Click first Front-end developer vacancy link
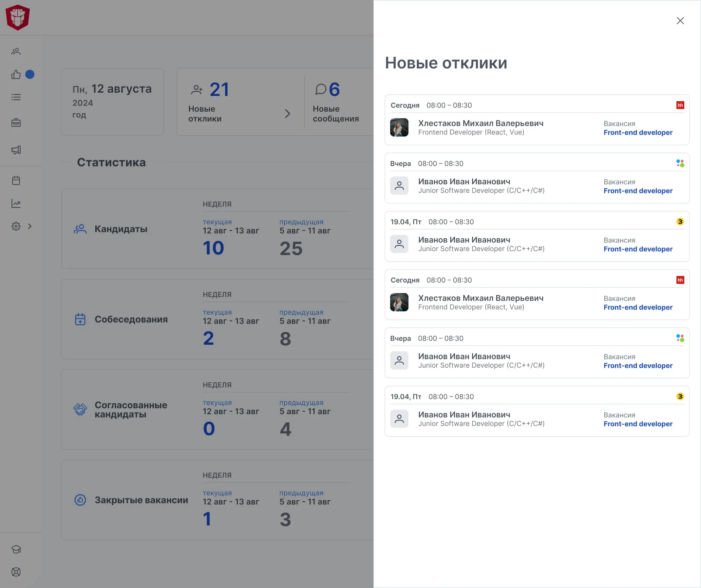 [637, 133]
